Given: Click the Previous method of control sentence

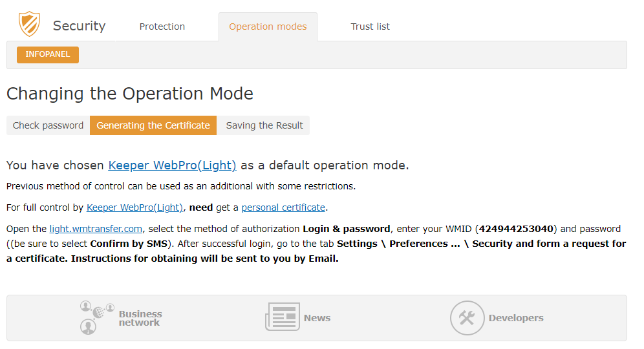Looking at the screenshot, I should 180,186.
